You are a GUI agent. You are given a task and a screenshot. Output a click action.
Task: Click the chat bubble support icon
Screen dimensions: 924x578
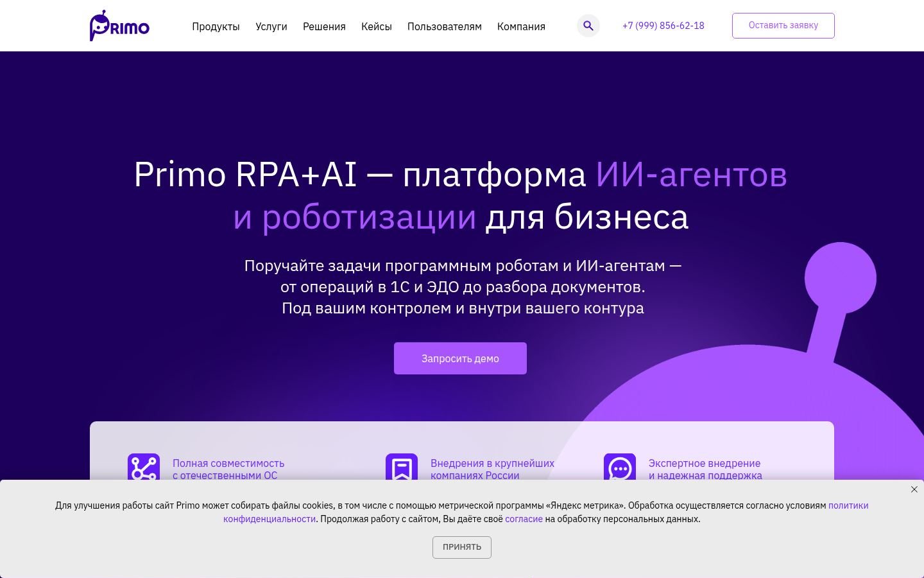(x=620, y=468)
